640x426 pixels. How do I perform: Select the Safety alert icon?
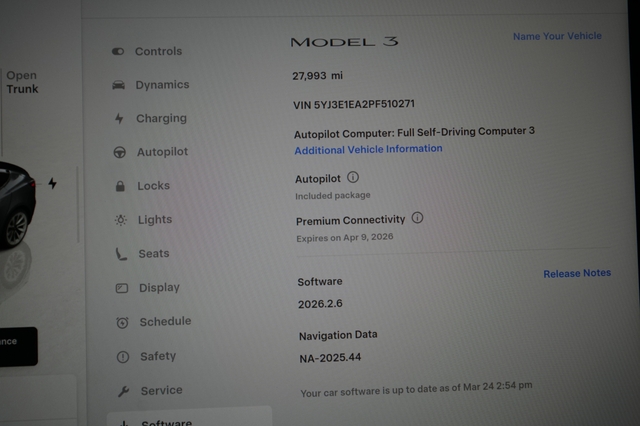pos(123,357)
